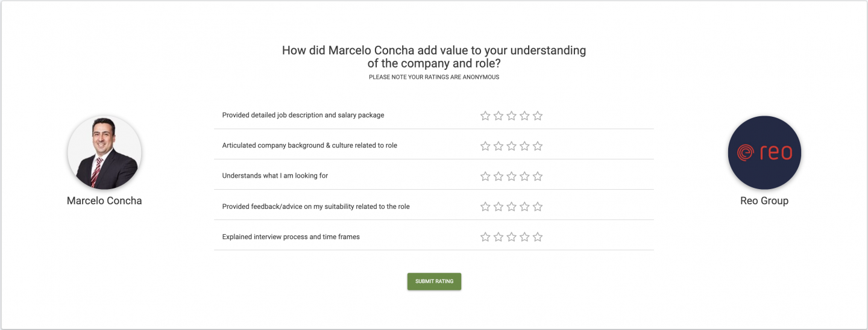The width and height of the screenshot is (868, 330).
Task: Select third star for company background & culture
Action: [511, 146]
